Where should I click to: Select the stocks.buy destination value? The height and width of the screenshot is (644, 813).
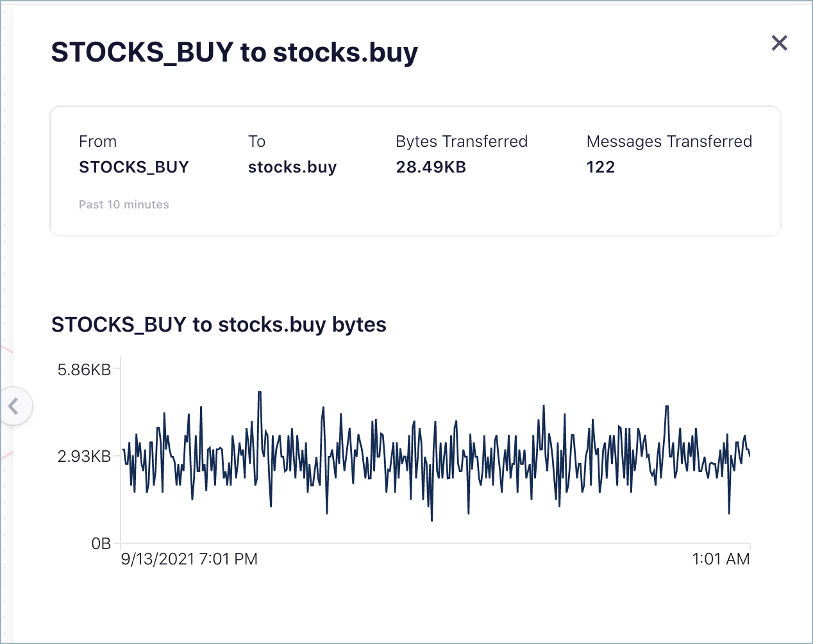tap(292, 167)
